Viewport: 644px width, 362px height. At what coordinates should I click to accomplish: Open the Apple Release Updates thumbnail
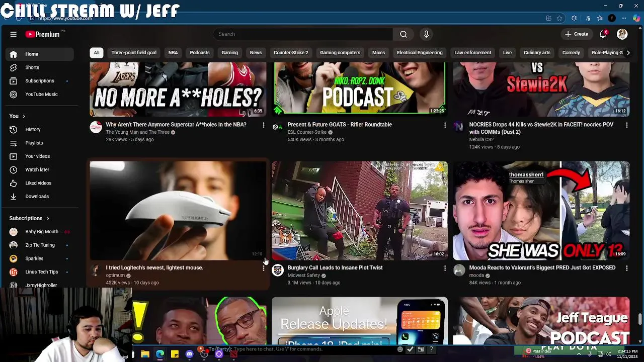click(x=360, y=321)
